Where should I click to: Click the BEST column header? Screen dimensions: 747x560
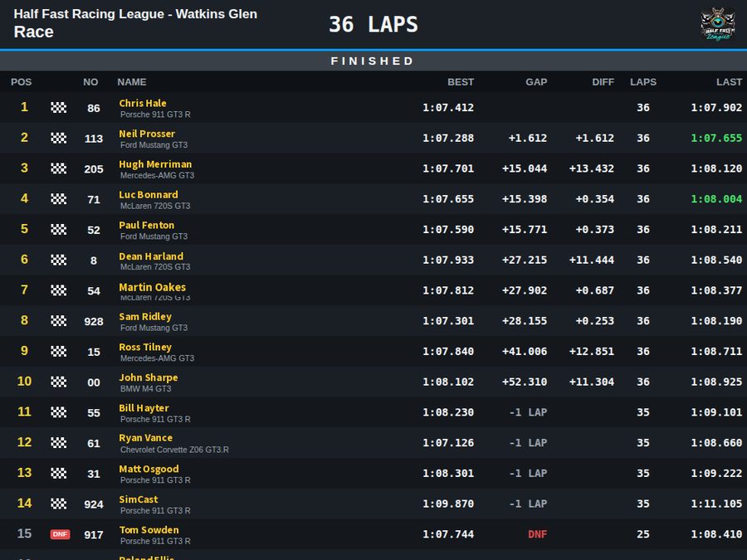click(x=461, y=82)
